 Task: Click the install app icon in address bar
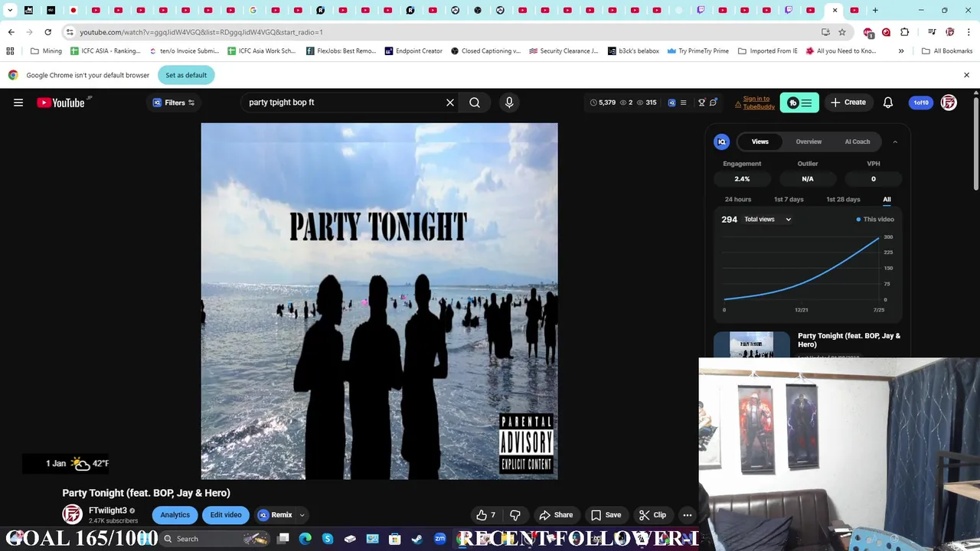(x=825, y=32)
